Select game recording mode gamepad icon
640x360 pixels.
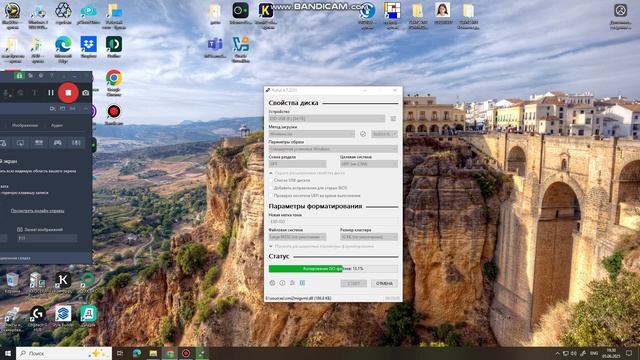(58, 142)
